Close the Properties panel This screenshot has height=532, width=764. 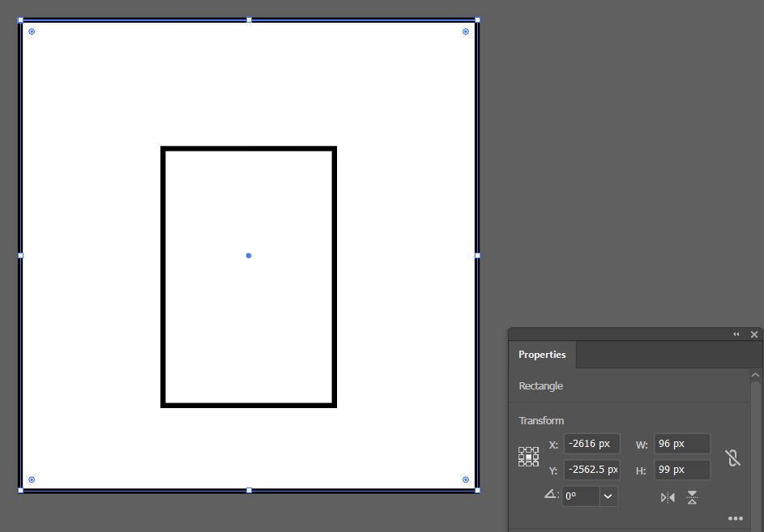(753, 334)
